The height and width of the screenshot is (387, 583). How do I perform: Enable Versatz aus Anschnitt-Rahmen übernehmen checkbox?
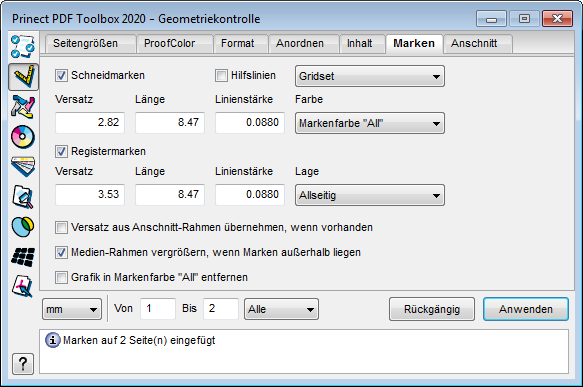(61, 227)
